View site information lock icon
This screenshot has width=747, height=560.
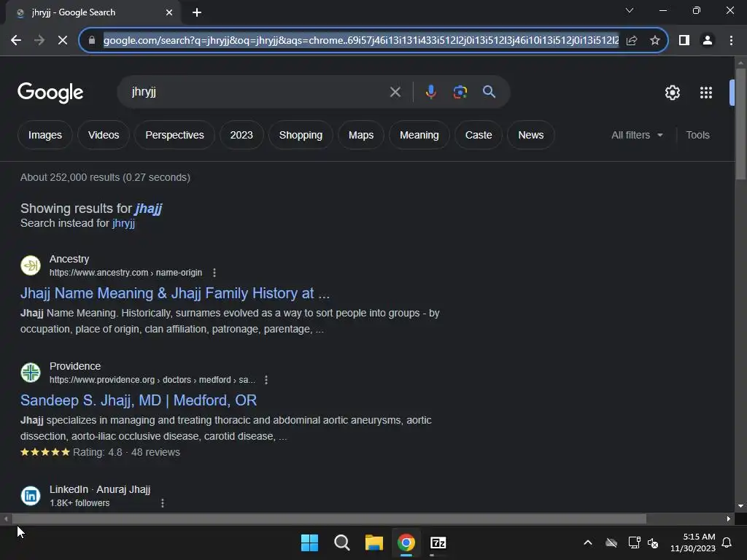92,41
